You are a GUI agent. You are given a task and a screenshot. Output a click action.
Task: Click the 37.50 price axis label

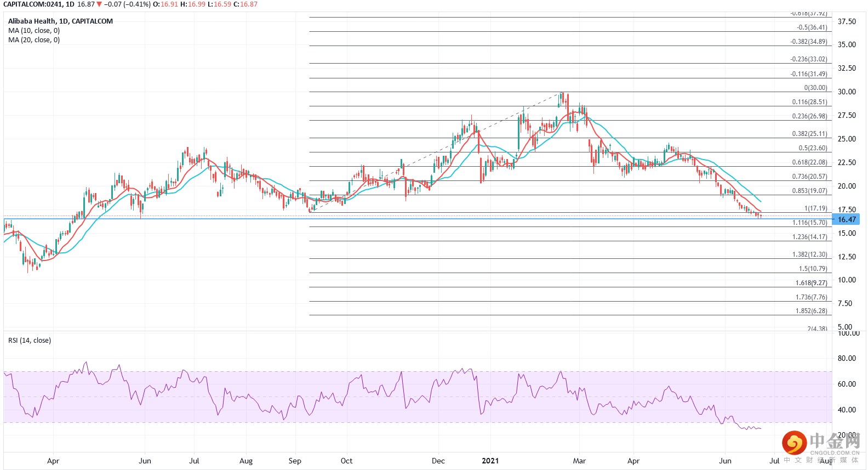847,21
